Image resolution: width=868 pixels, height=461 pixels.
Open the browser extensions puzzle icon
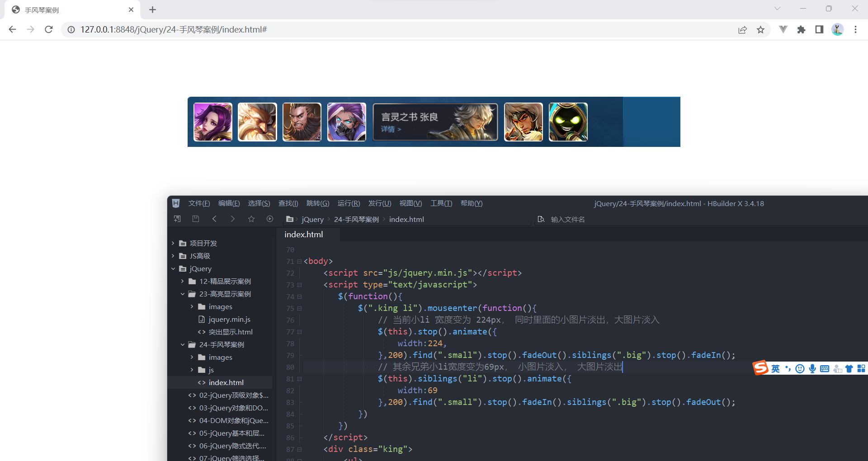click(x=801, y=29)
